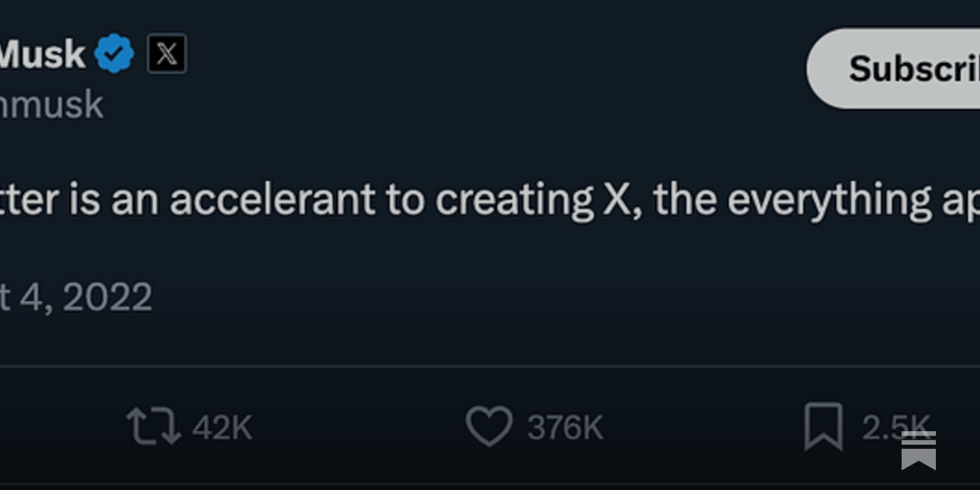Click the white ribbon overlay icon

click(918, 450)
